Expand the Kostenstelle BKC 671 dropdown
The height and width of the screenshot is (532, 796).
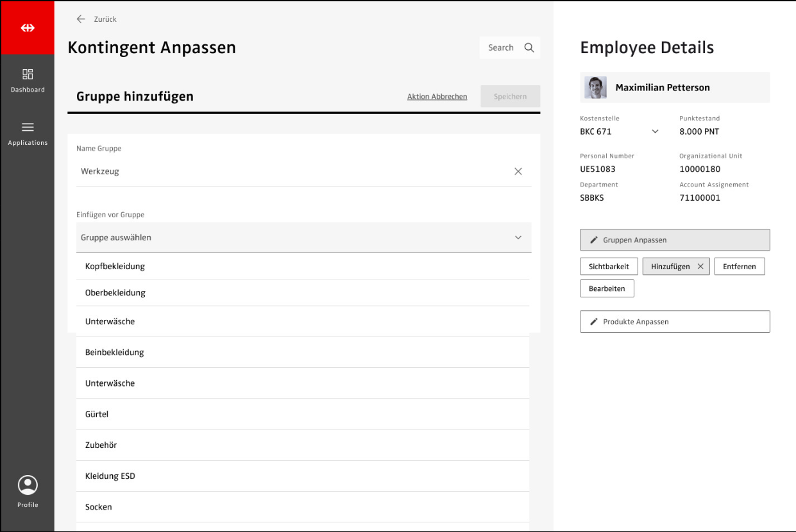pyautogui.click(x=655, y=131)
